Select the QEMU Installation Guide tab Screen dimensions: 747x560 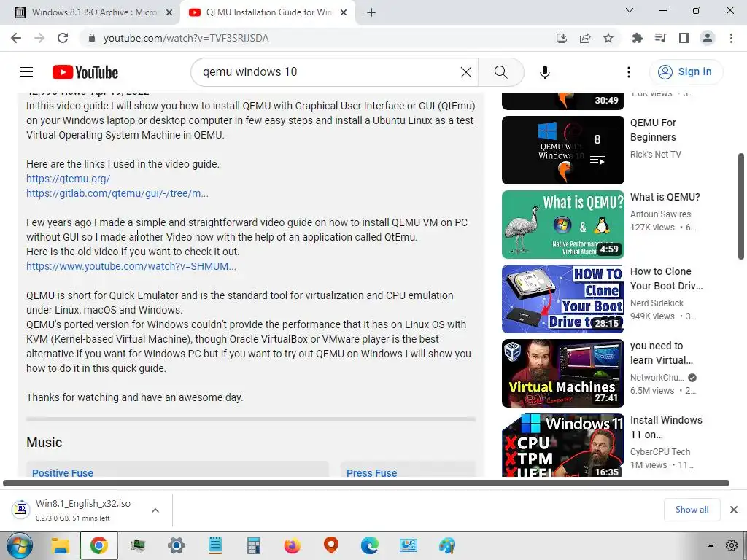pos(267,13)
